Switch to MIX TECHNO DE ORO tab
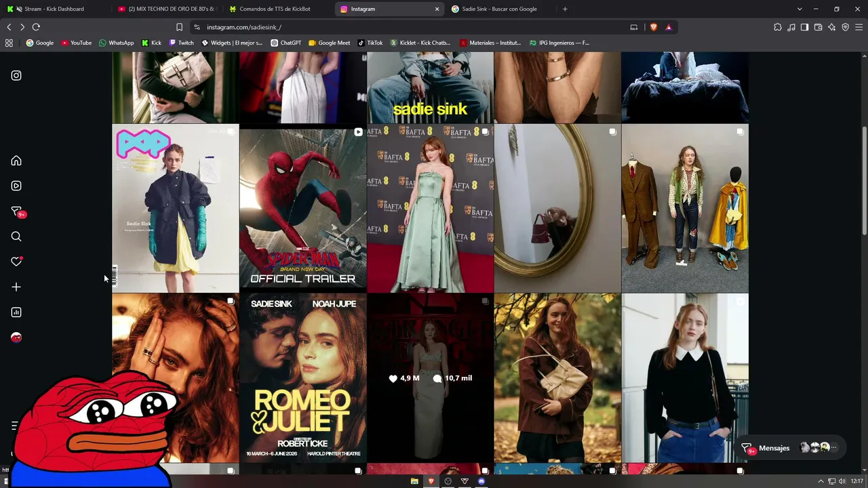 tap(166, 9)
